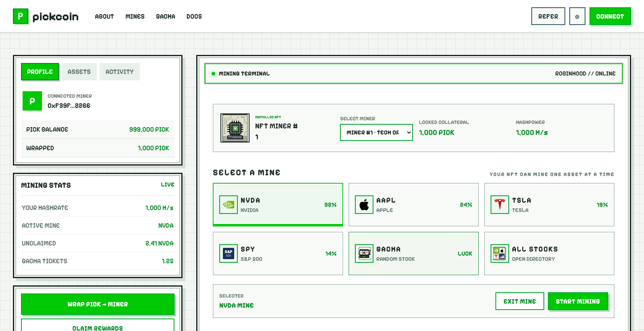
Task: Select the Gacha random stock card
Action: click(x=413, y=253)
